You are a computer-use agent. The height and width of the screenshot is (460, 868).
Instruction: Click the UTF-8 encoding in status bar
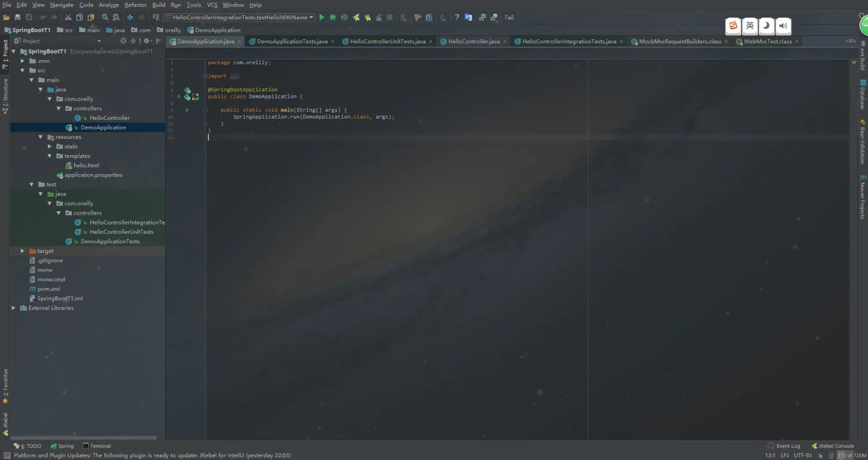click(x=803, y=455)
